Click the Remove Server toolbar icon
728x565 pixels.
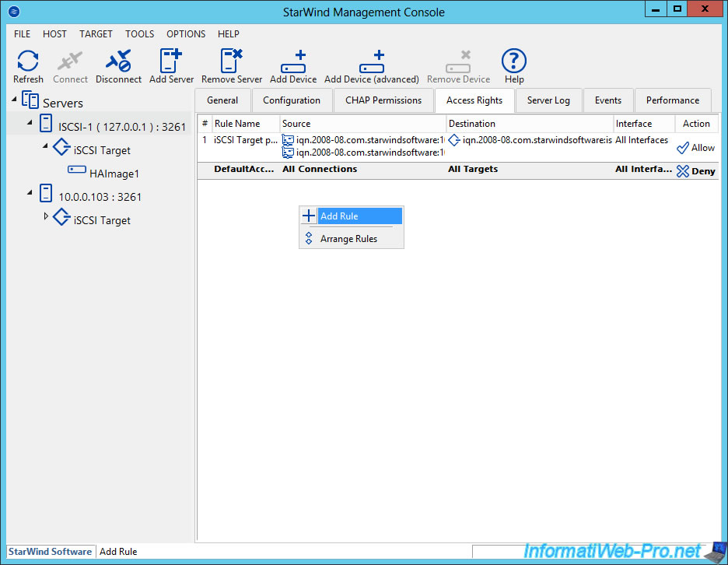[231, 61]
